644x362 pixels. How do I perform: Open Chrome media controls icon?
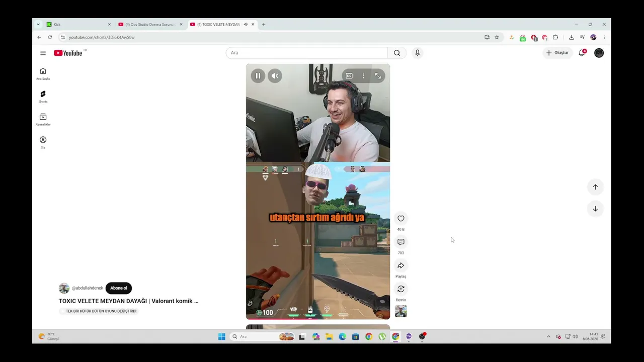click(x=583, y=37)
